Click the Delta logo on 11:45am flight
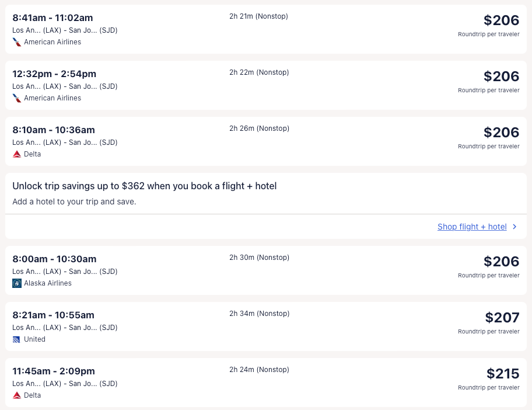The image size is (532, 410). [x=17, y=395]
